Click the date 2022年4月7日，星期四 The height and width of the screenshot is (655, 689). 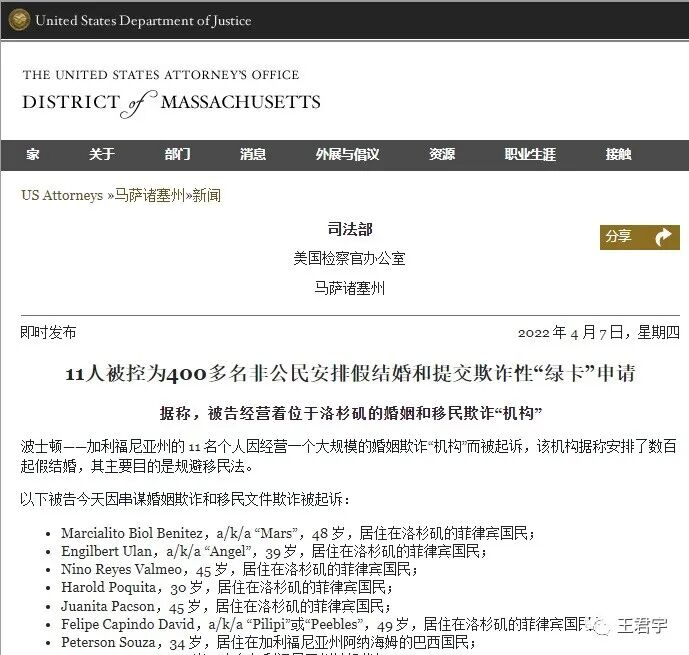pyautogui.click(x=598, y=333)
